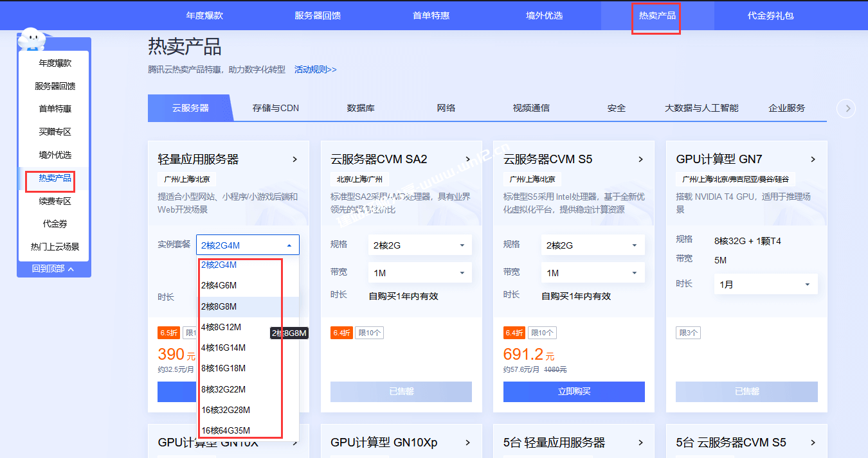This screenshot has height=458, width=868.
Task: Switch to the 数据库 tab
Action: point(361,108)
